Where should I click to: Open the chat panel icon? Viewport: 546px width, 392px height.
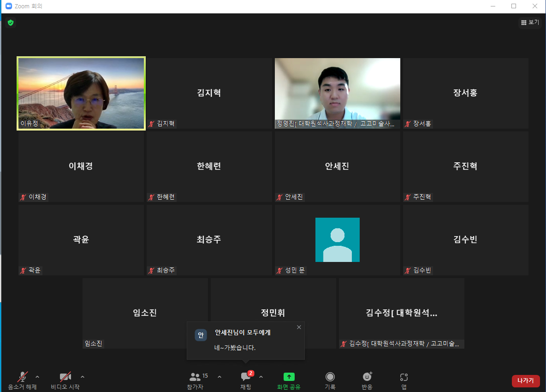click(x=246, y=377)
